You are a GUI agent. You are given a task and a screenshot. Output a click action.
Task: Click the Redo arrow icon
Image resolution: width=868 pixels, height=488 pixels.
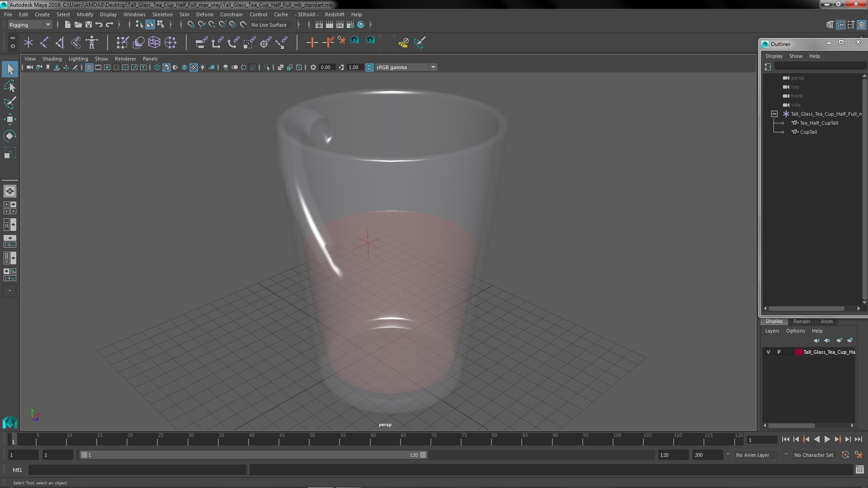click(x=109, y=25)
